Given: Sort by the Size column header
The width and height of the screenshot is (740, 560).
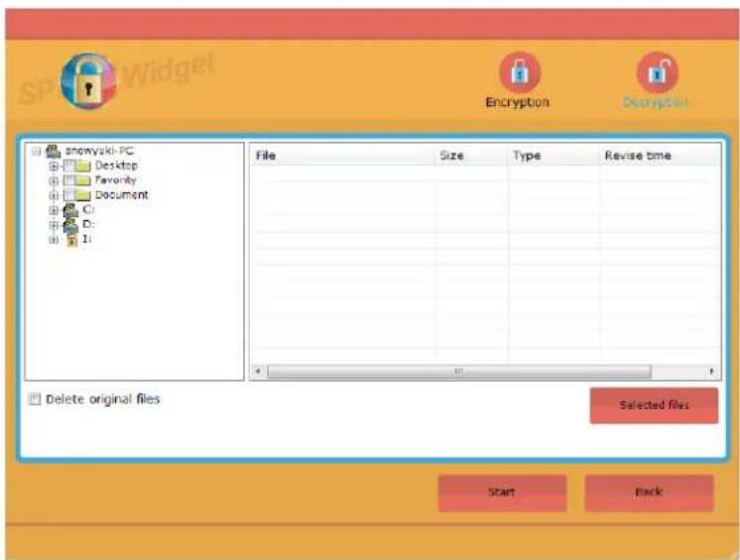Looking at the screenshot, I should tap(471, 156).
